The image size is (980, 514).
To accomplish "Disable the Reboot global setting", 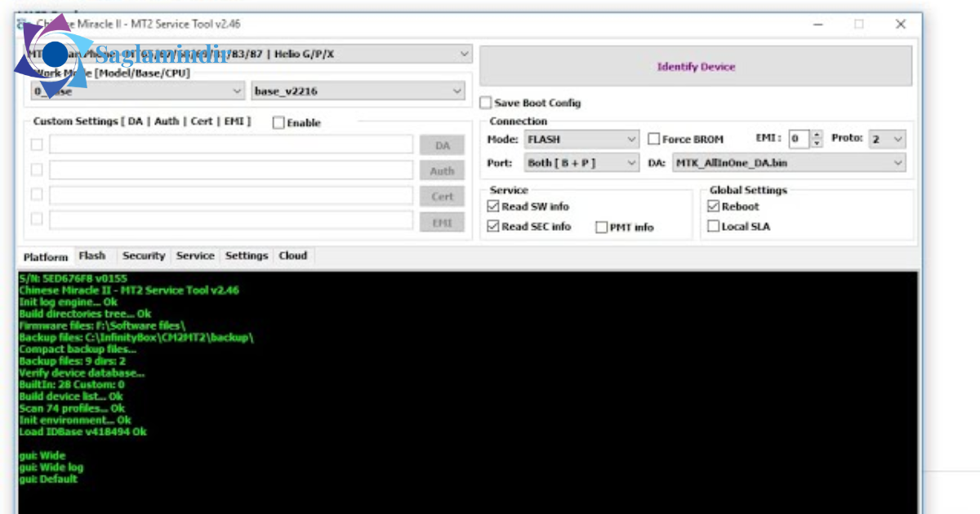I will pyautogui.click(x=713, y=206).
